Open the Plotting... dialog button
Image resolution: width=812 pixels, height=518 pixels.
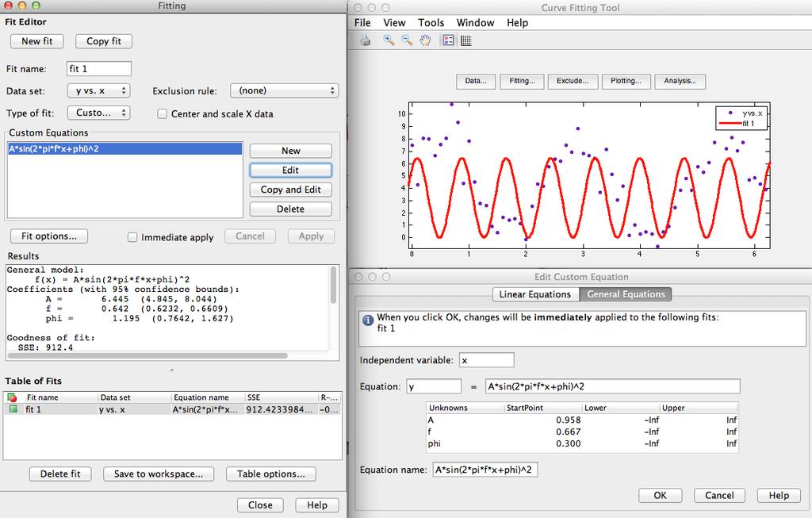pos(626,82)
